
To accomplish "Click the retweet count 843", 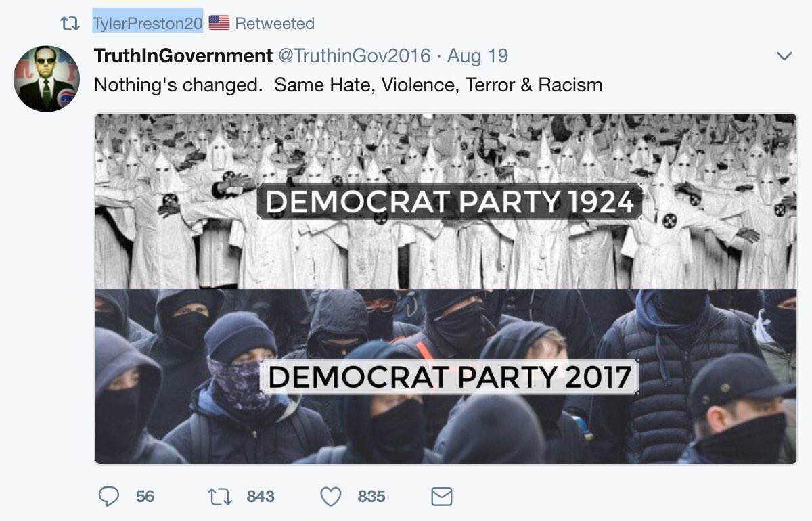I will point(261,497).
